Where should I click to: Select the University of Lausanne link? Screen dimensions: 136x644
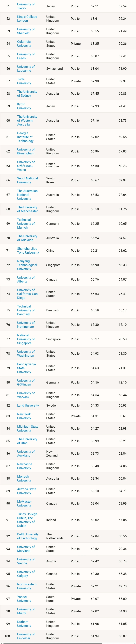[x=26, y=68]
